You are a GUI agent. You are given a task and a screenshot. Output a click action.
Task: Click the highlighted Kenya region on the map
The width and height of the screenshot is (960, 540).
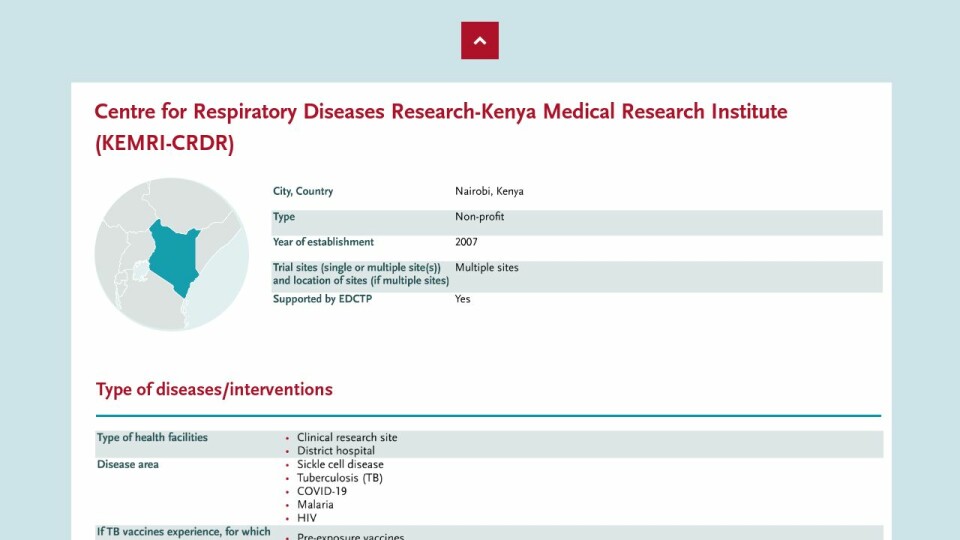[172, 256]
